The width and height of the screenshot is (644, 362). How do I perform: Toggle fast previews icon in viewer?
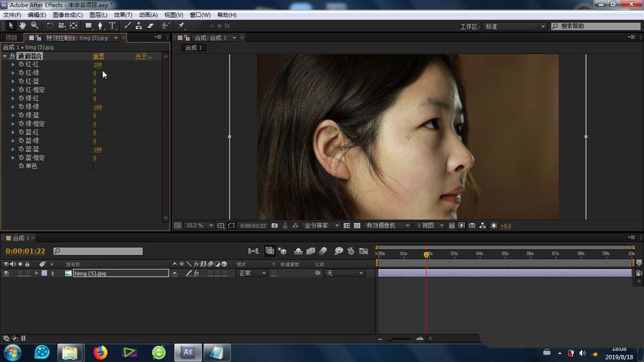(462, 225)
